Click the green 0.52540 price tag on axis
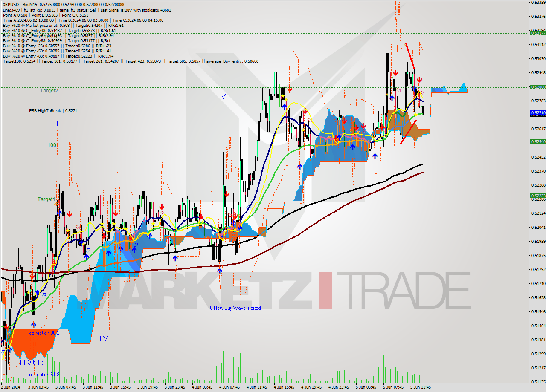This screenshot has height=392, width=546. tap(537, 141)
